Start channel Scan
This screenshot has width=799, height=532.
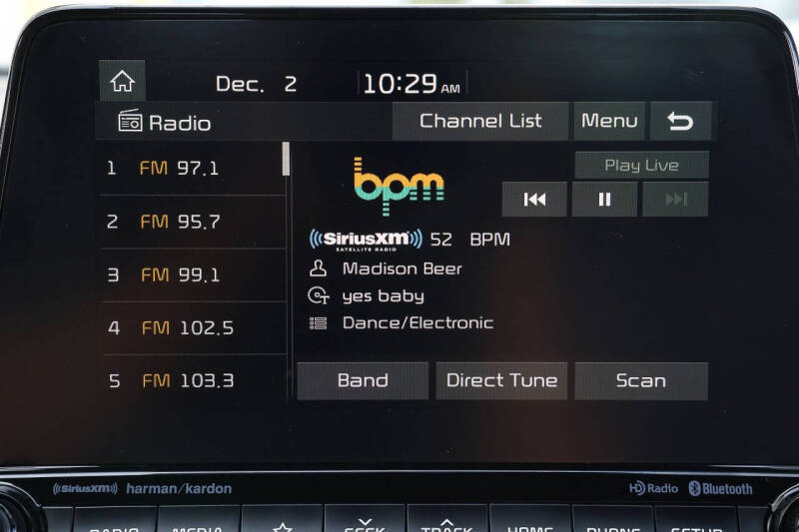641,380
